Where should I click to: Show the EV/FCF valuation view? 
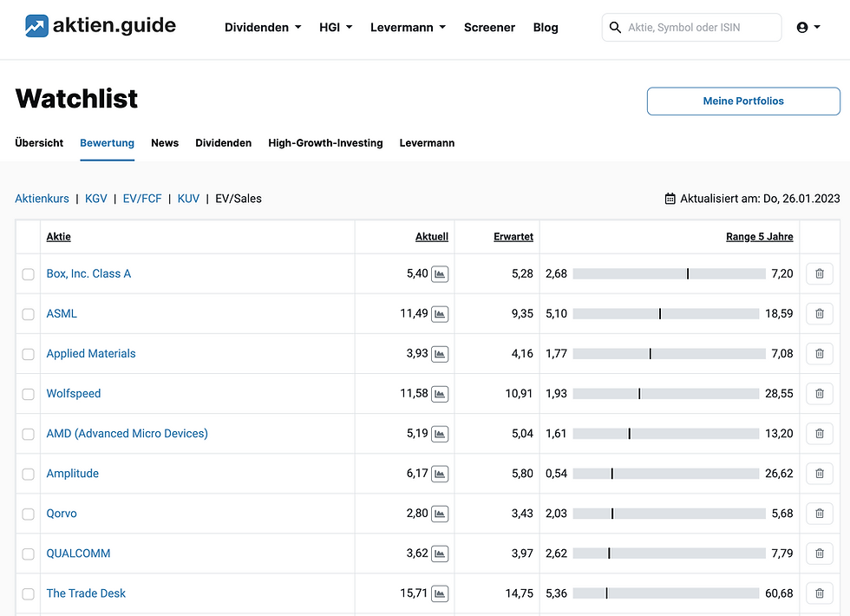click(x=142, y=199)
